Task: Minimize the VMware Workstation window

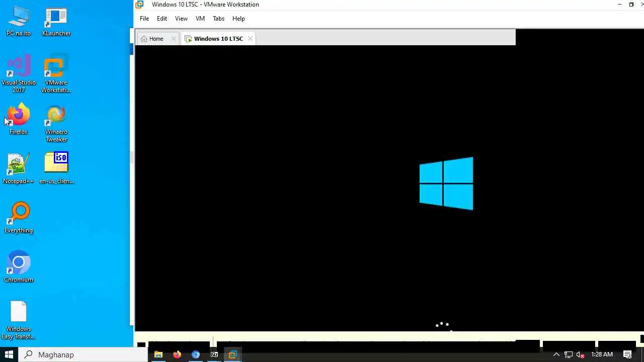Action: pyautogui.click(x=619, y=5)
